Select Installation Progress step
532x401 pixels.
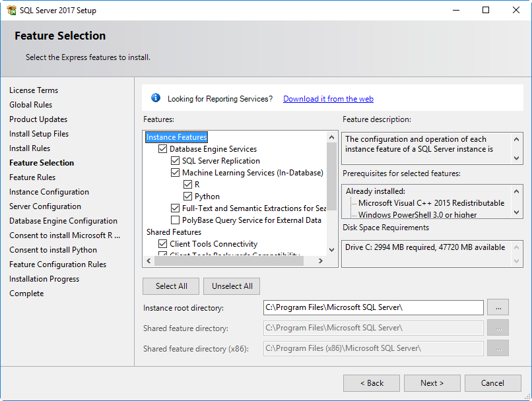pos(44,279)
